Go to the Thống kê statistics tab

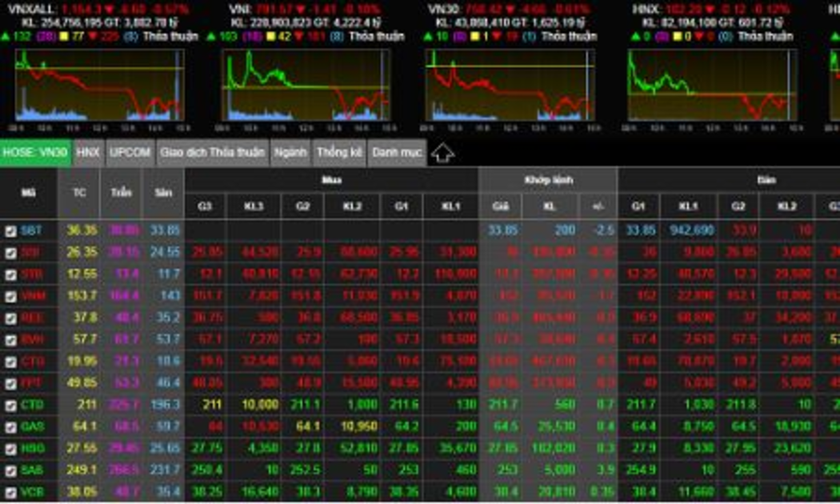pyautogui.click(x=339, y=152)
